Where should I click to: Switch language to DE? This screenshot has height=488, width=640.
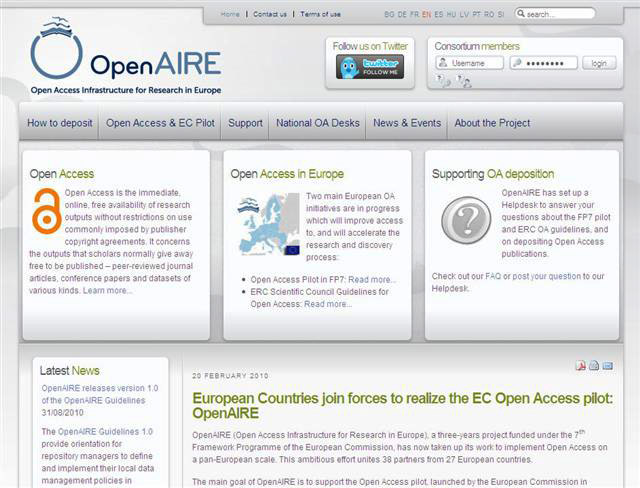pos(402,14)
